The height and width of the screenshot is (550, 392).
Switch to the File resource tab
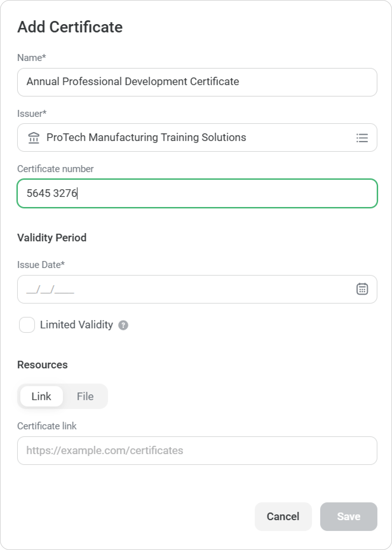pos(85,396)
